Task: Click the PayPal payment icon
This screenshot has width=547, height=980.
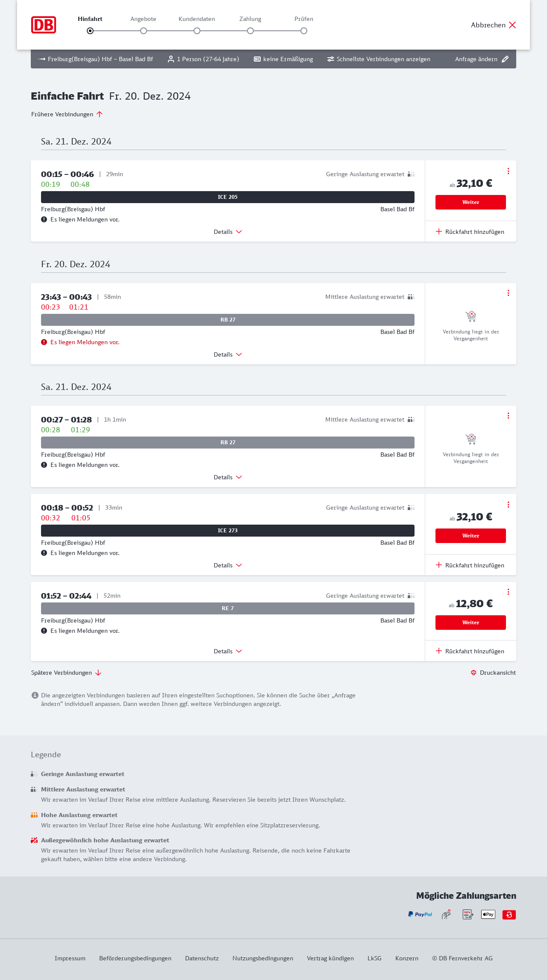Action: pos(420,914)
